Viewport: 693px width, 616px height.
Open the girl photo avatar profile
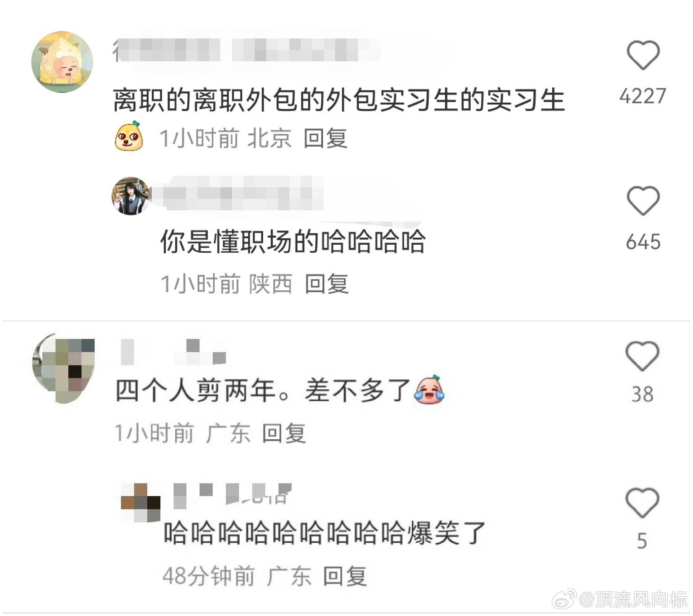click(x=131, y=196)
